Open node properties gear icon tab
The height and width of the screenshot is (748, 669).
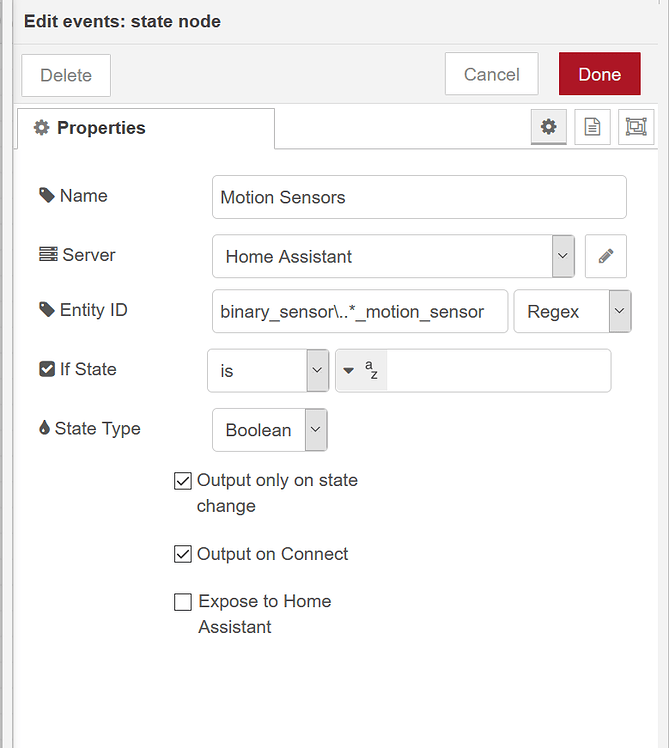click(x=548, y=127)
